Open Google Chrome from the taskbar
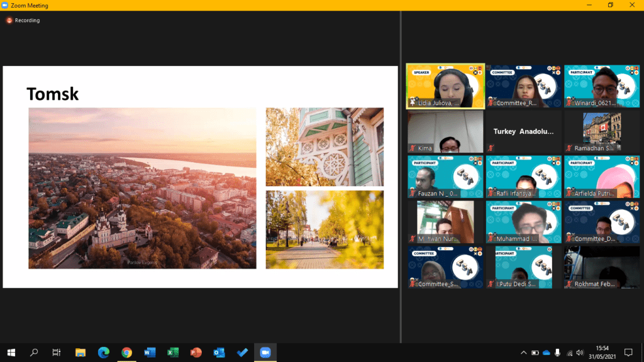This screenshot has height=362, width=644. [x=126, y=353]
